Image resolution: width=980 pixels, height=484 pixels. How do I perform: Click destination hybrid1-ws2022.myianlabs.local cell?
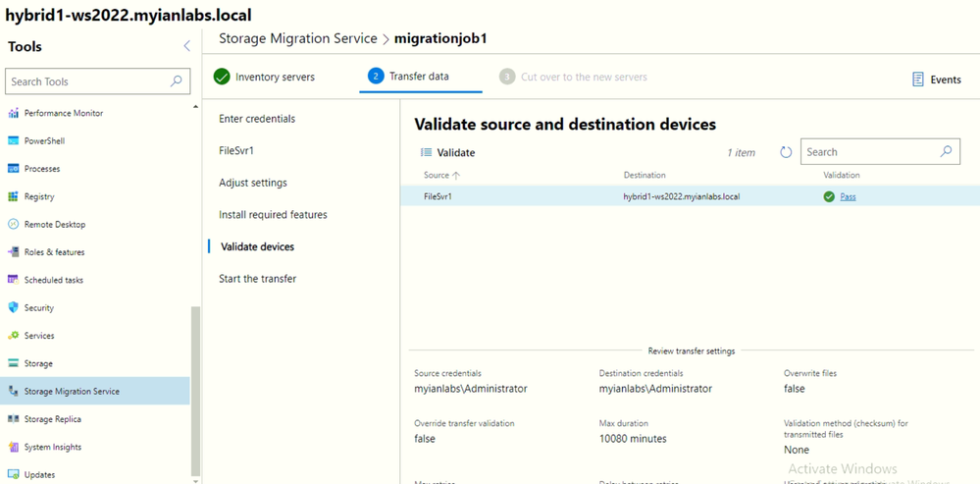coord(682,196)
